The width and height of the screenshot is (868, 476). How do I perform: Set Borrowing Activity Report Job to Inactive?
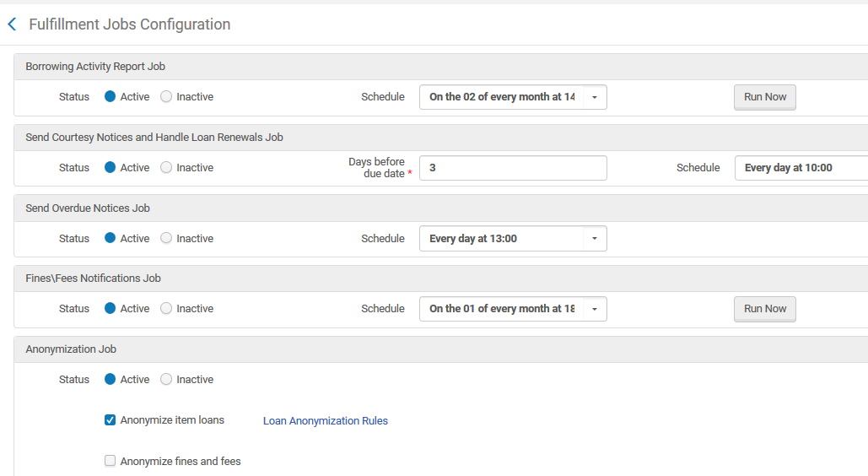point(166,97)
